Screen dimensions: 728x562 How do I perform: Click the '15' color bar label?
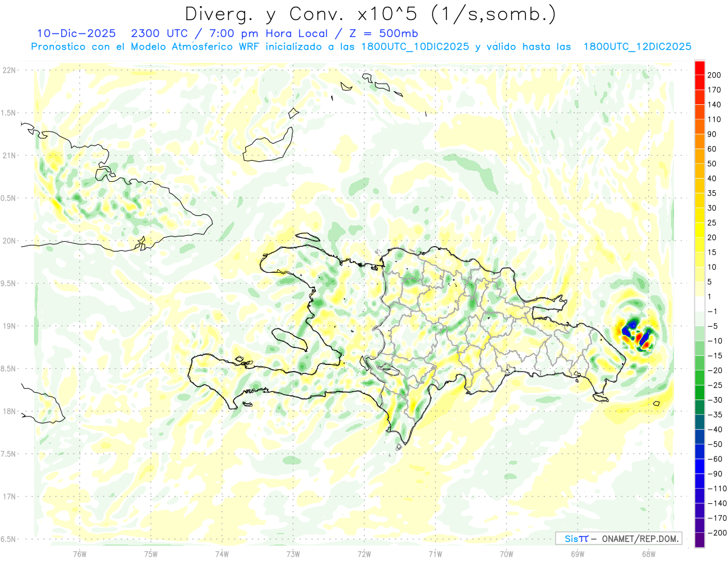click(713, 252)
